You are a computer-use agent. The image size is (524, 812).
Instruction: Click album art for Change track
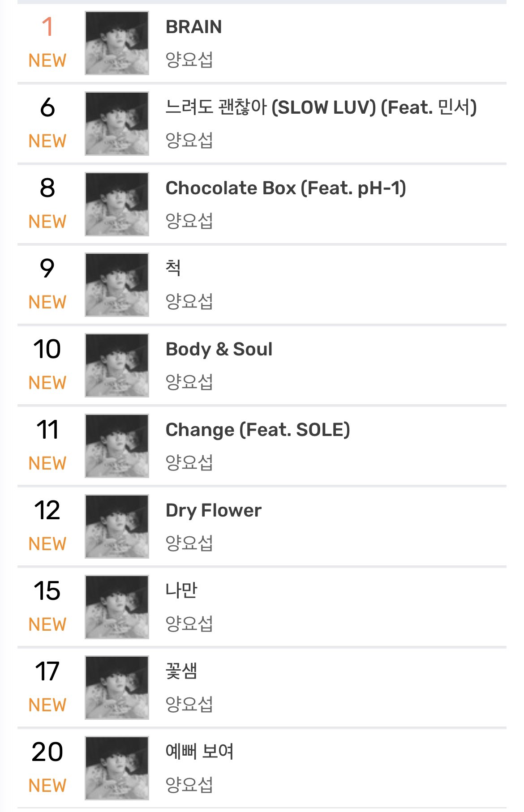117,446
